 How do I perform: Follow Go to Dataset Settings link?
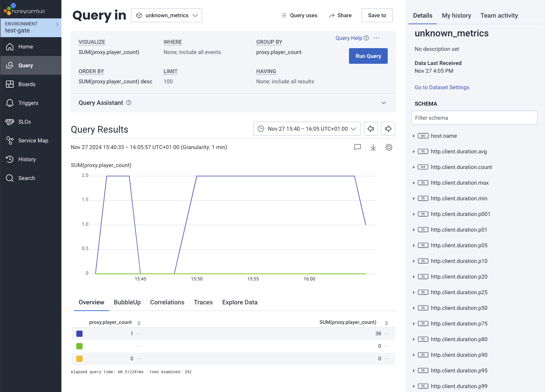tap(442, 87)
